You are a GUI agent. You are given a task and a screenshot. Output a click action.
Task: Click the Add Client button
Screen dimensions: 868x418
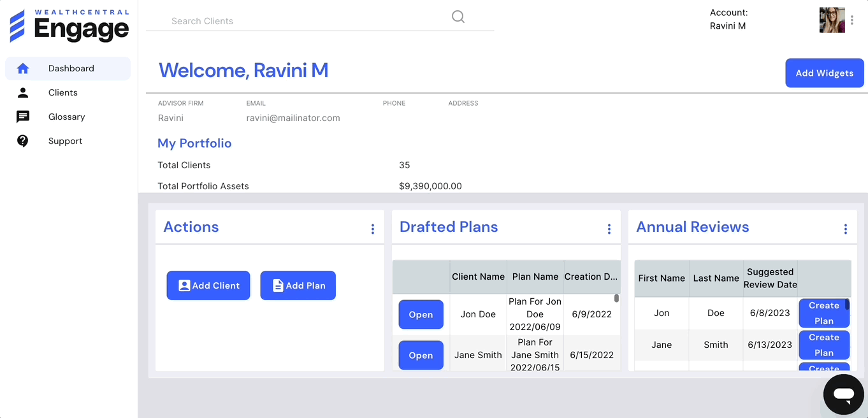click(208, 285)
